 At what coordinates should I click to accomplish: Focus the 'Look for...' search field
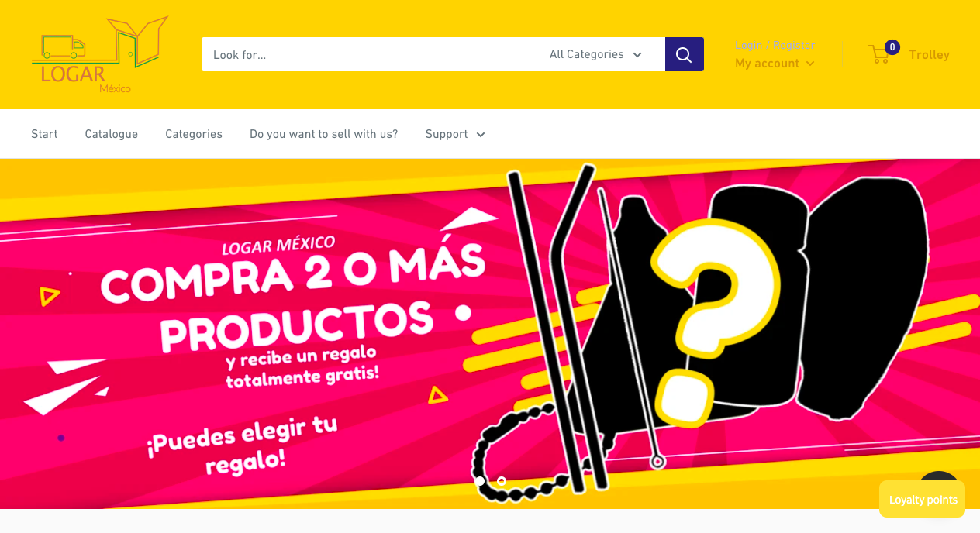pos(366,54)
